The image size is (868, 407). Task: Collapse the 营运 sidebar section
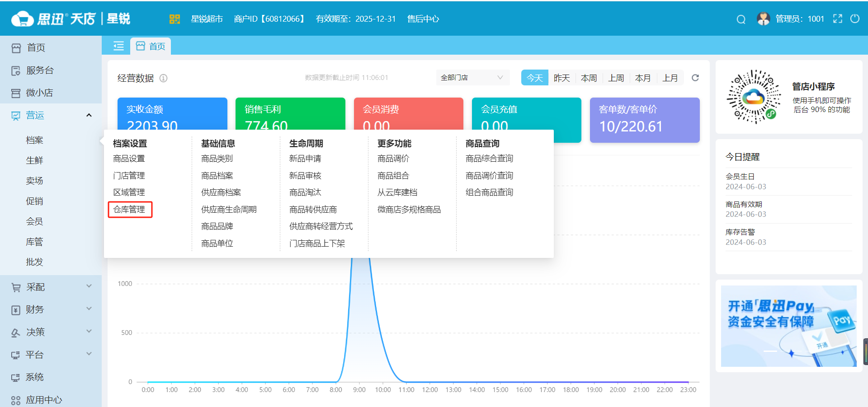point(89,115)
